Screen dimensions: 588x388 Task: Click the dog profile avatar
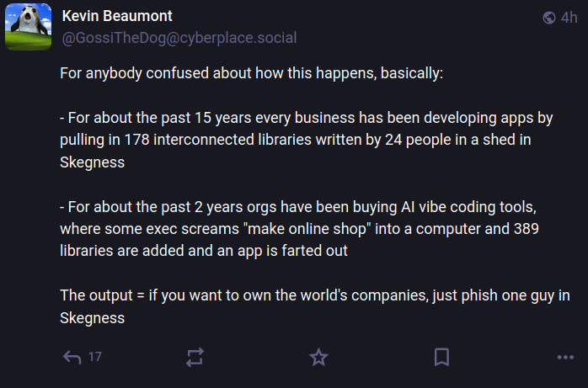pos(29,28)
